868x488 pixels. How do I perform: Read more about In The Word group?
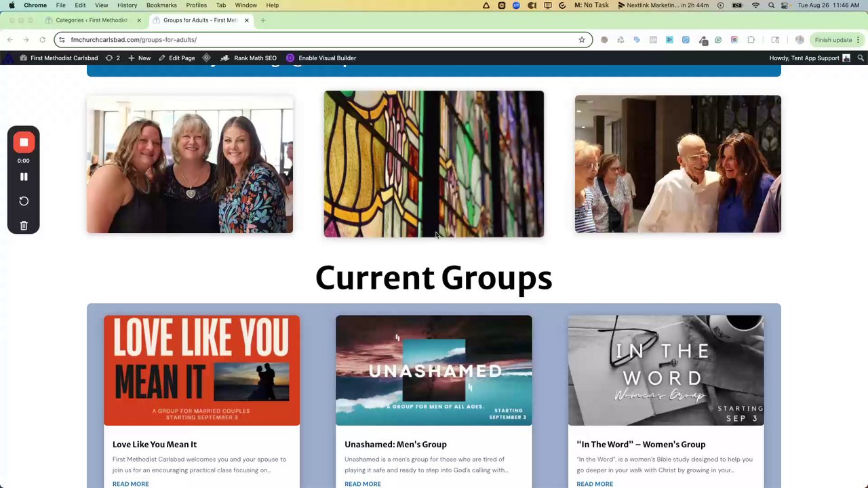(x=595, y=484)
